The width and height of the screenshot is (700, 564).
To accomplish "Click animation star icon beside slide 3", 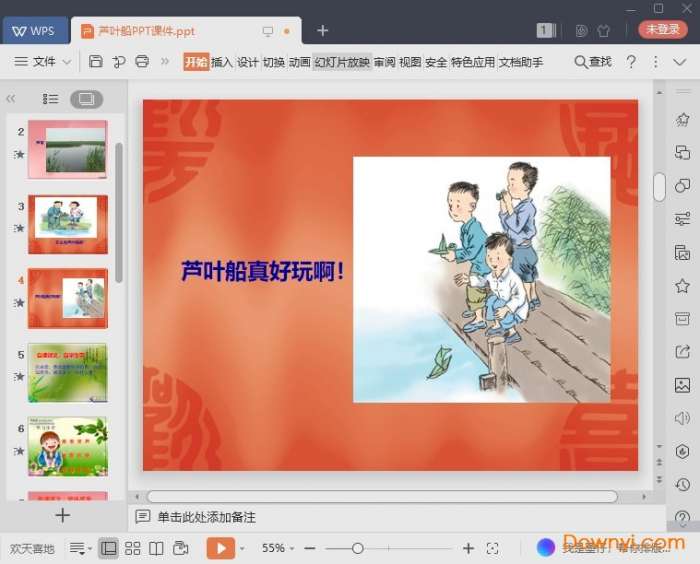I will [x=19, y=228].
